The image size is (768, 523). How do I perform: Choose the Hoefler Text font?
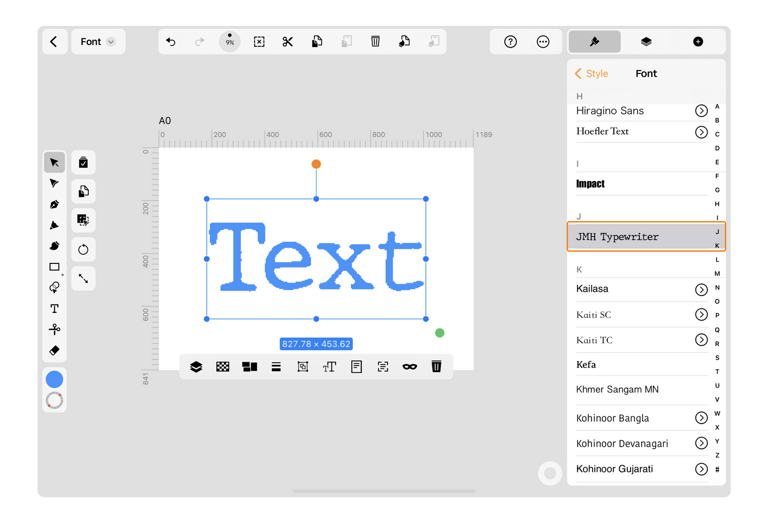tap(602, 131)
